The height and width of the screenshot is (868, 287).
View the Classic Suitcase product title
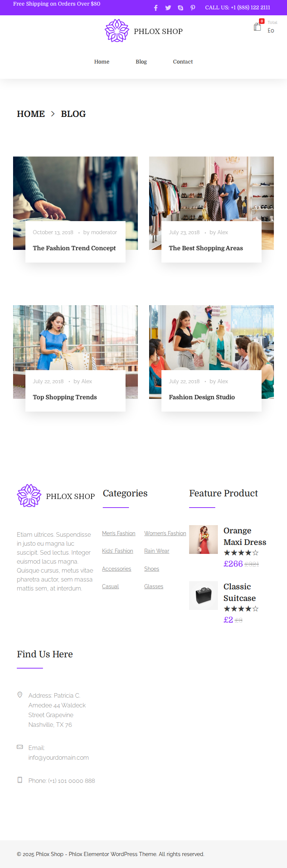[x=240, y=592]
